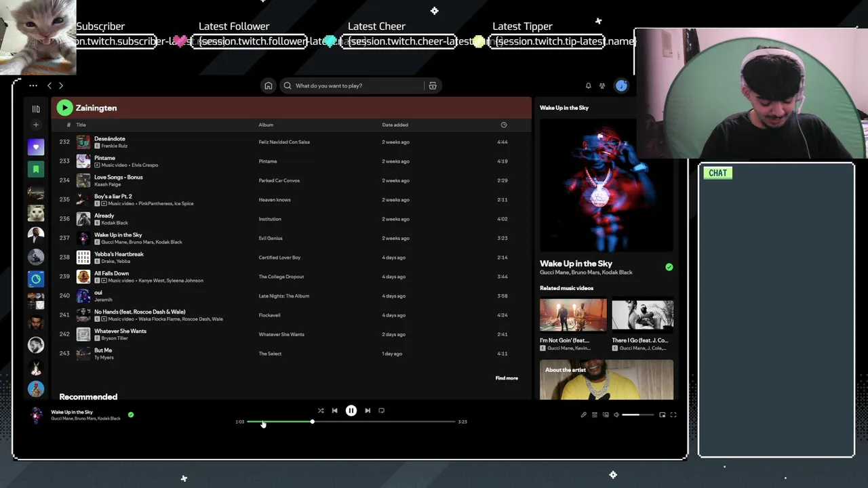
Task: Select All Falls Down track
Action: coord(111,273)
